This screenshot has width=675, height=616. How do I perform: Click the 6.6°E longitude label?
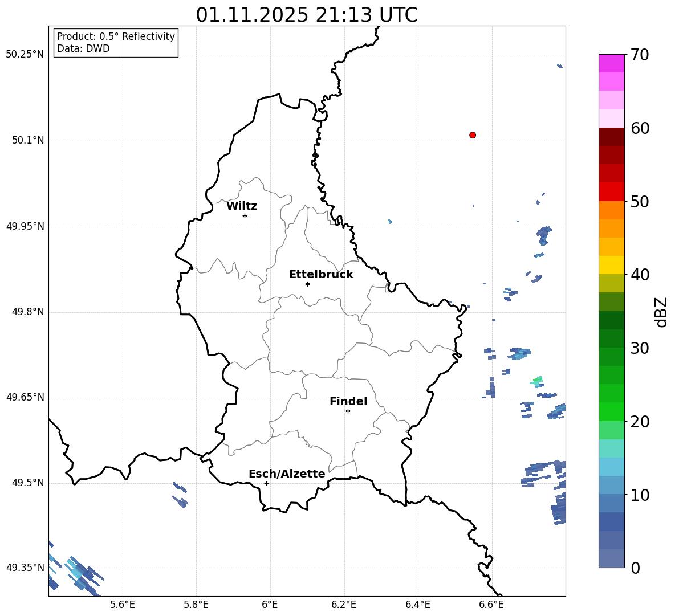tap(491, 605)
